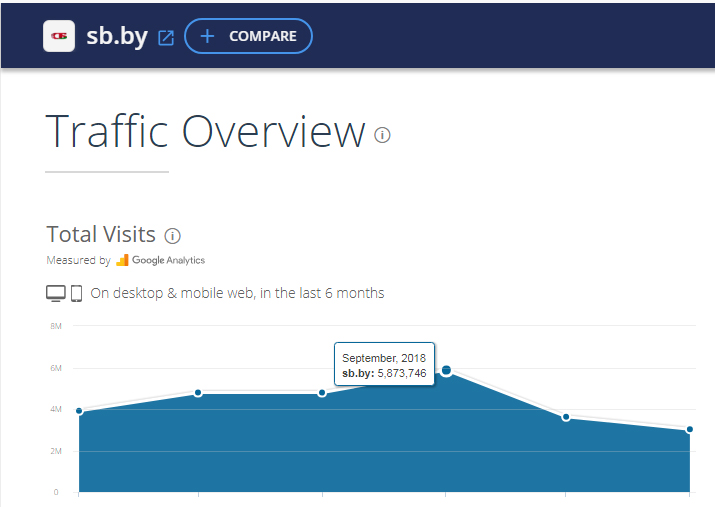The height and width of the screenshot is (507, 715).
Task: Open sb.by in new tab via external-link icon
Action: [166, 38]
